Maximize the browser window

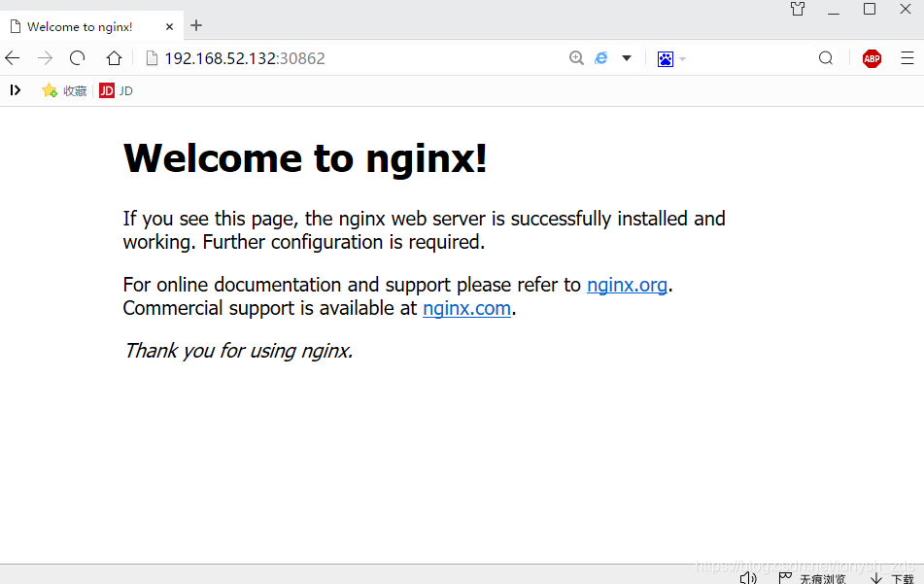tap(870, 9)
